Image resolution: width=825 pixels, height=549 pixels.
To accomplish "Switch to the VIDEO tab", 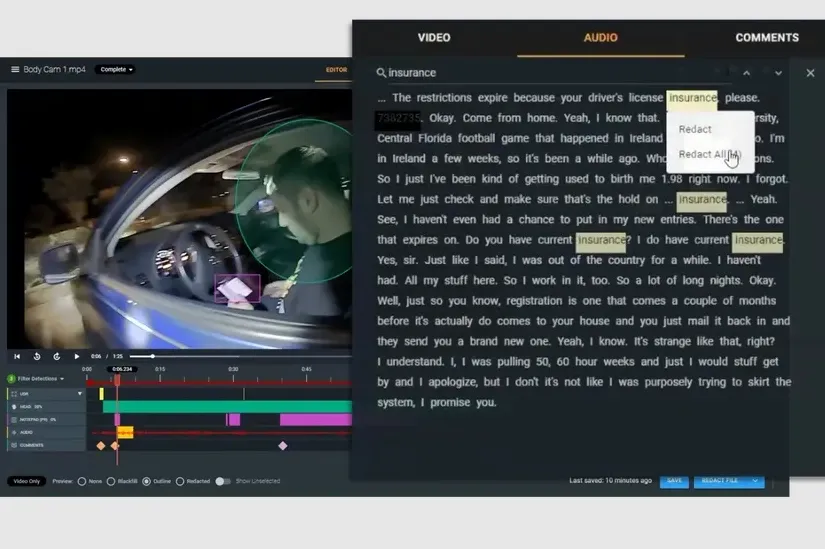I will (x=434, y=37).
